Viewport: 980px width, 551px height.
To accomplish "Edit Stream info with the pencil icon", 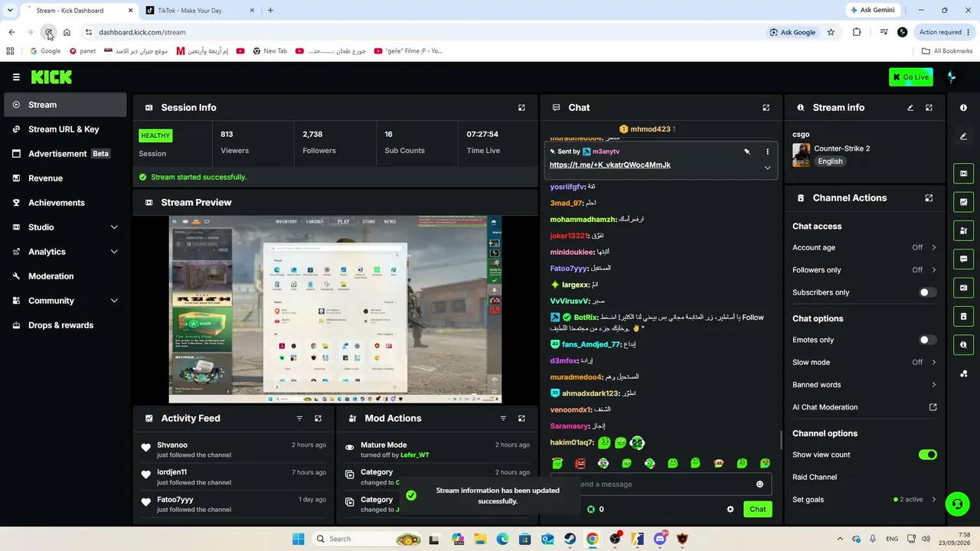I will point(910,108).
